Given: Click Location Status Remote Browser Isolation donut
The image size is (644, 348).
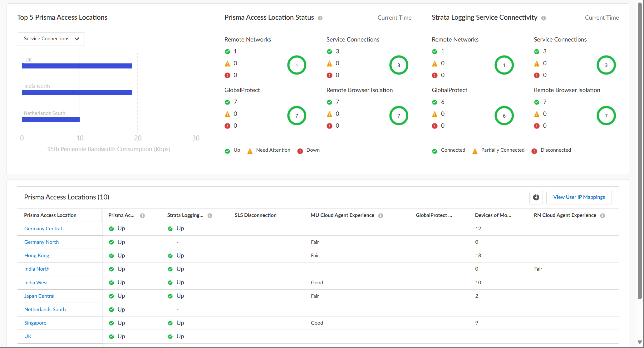Looking at the screenshot, I should point(399,116).
